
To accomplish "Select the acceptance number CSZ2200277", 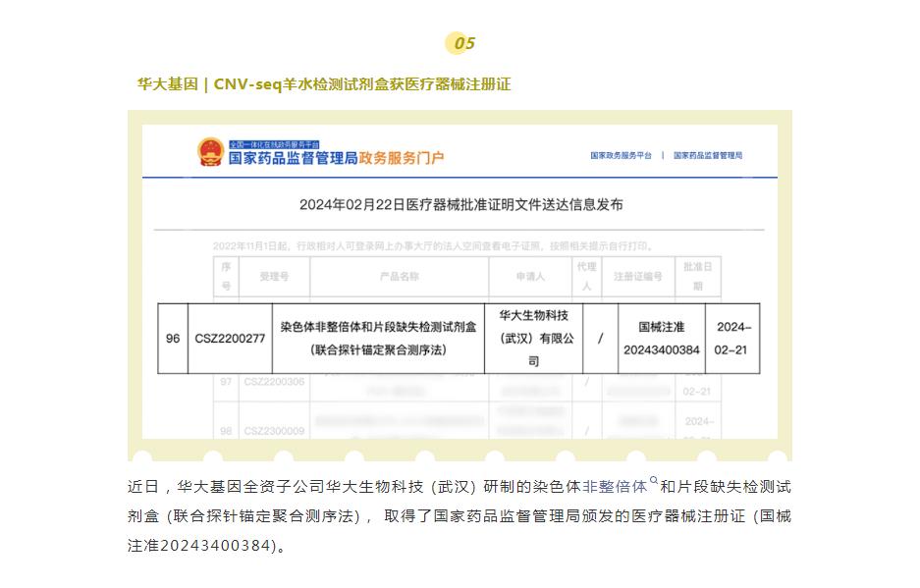I will click(230, 339).
